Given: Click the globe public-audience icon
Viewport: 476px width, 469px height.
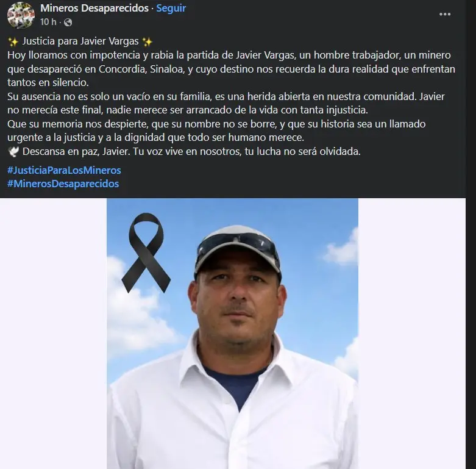Looking at the screenshot, I should [68, 22].
